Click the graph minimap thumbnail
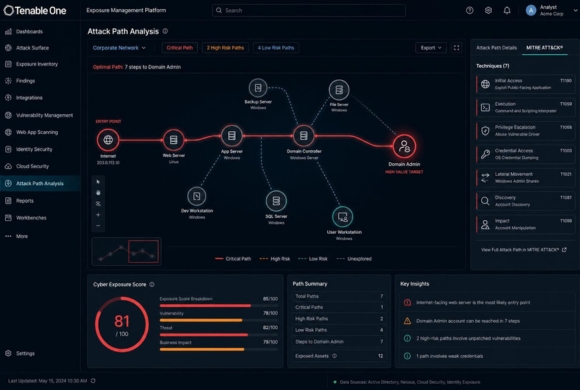The width and height of the screenshot is (580, 390). tap(126, 251)
